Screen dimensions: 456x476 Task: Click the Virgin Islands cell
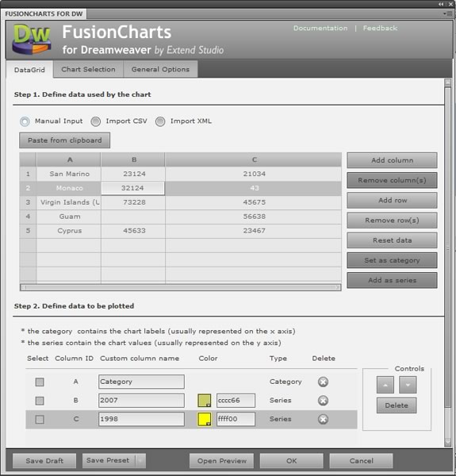[x=69, y=202]
